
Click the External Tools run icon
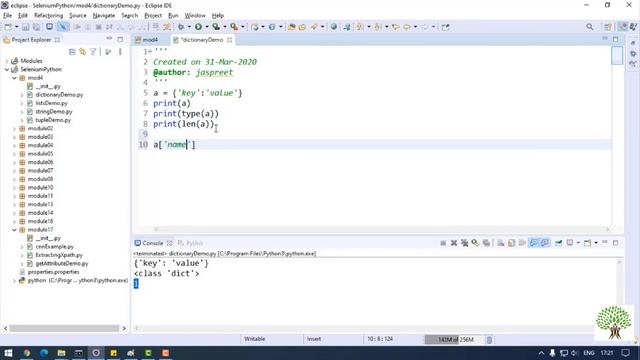click(234, 27)
